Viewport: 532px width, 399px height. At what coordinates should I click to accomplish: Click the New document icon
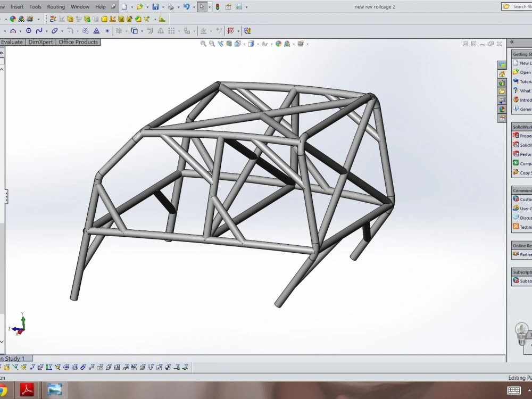coord(124,6)
